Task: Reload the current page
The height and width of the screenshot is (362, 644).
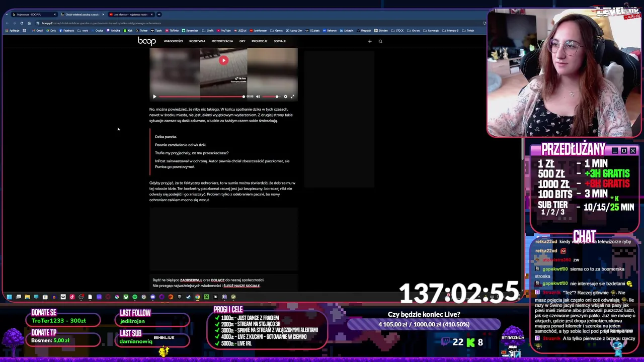Action: click(22, 23)
